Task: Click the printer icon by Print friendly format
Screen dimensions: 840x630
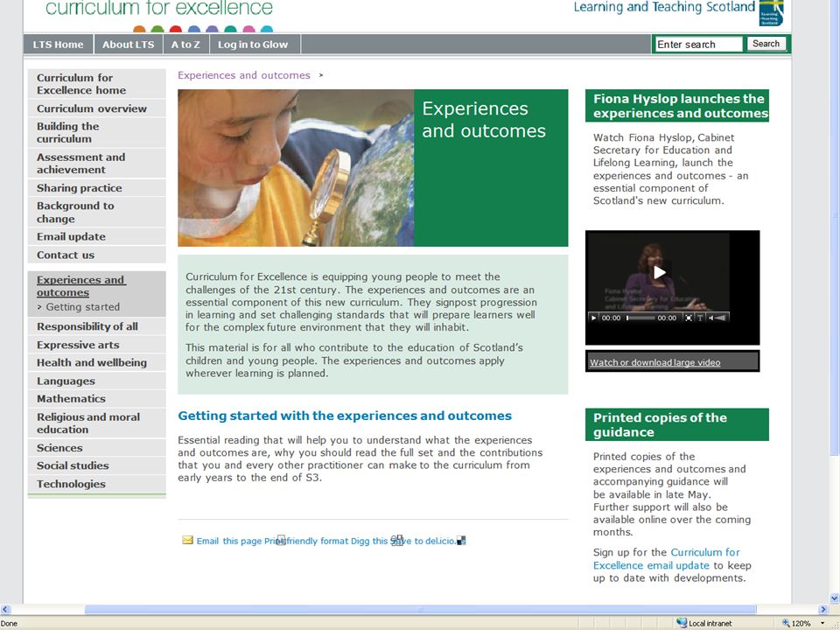Action: [281, 540]
